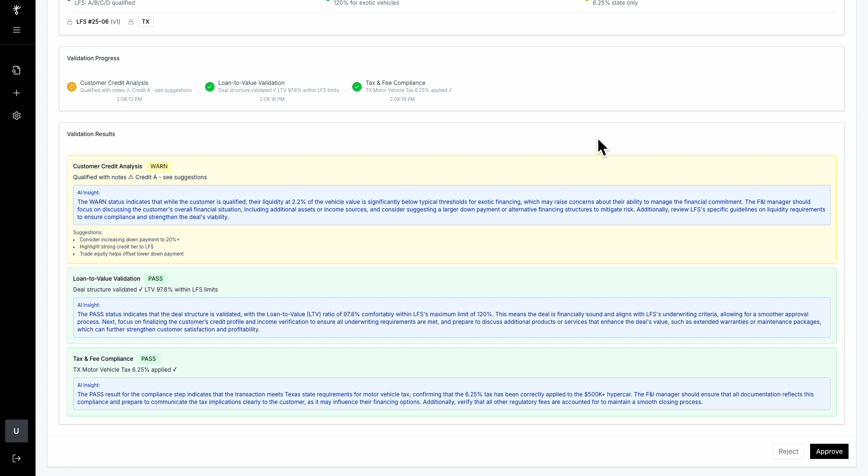Click the LFS #25-06 (v1) label
868x476 pixels.
click(98, 22)
